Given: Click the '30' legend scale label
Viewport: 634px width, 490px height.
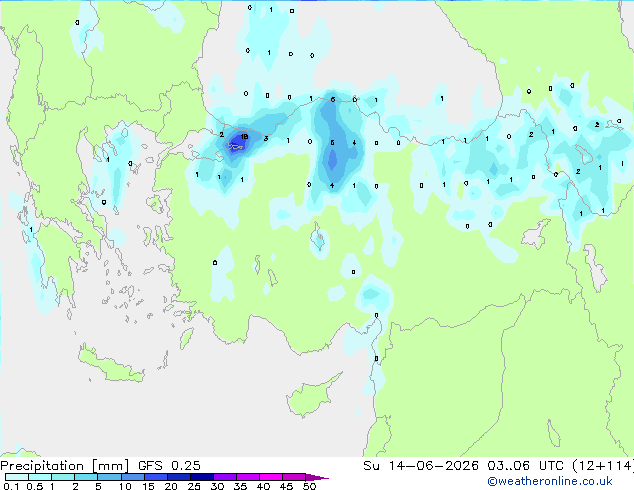Looking at the screenshot, I should pyautogui.click(x=217, y=486).
